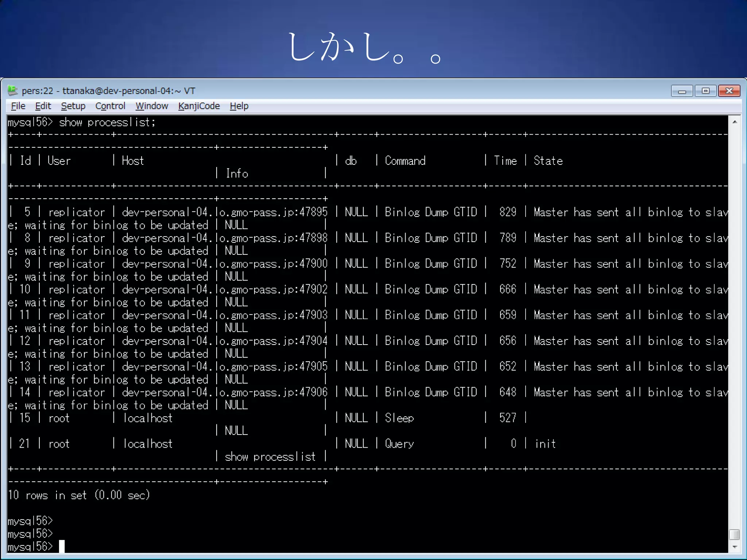Open the Window menu
This screenshot has height=560, width=747.
click(152, 106)
